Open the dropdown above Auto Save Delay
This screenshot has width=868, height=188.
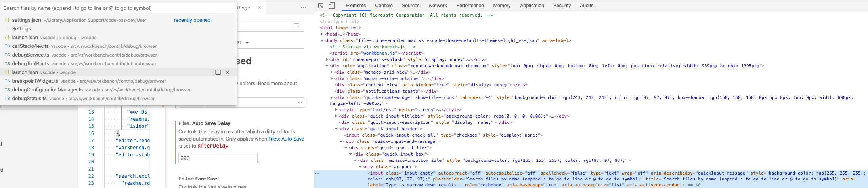(242, 103)
